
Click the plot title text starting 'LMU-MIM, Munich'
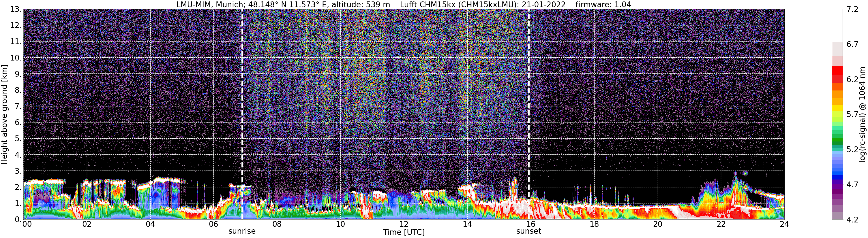point(404,4)
